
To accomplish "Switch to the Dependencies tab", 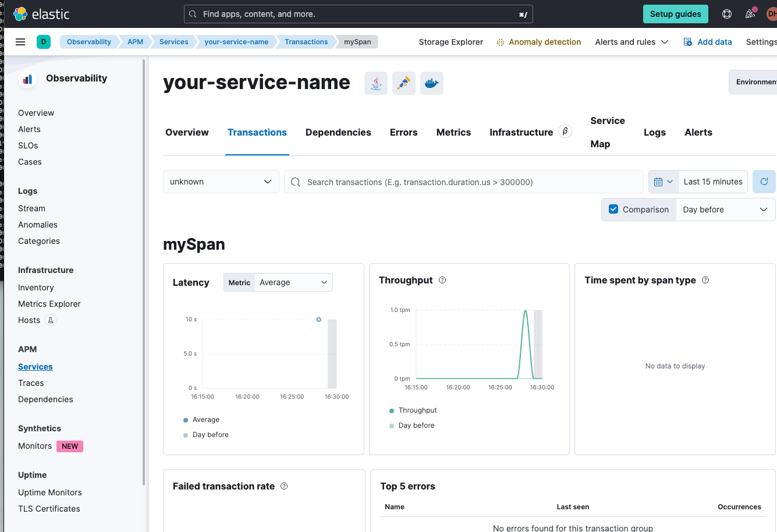I will 338,132.
